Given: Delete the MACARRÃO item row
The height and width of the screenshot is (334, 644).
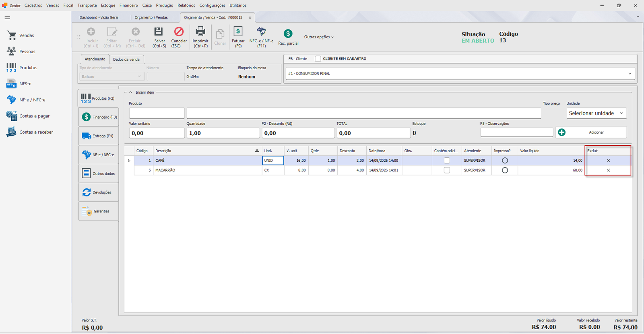Looking at the screenshot, I should 608,170.
